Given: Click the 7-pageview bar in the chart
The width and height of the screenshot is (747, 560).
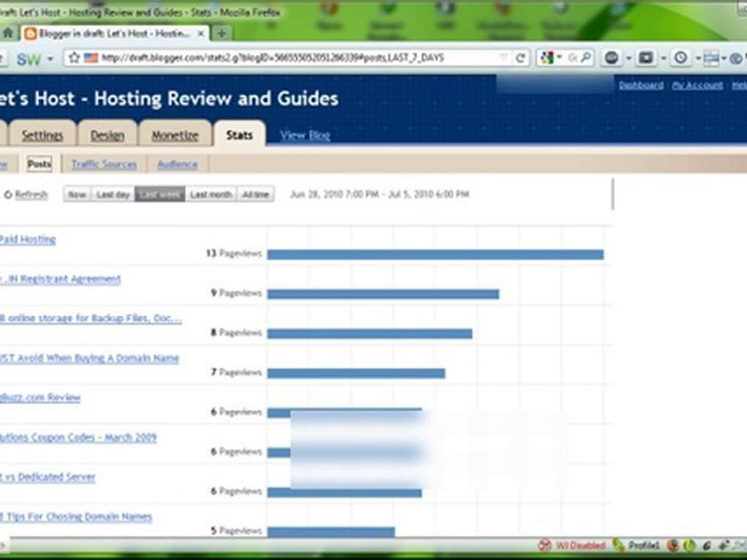Looking at the screenshot, I should 356,373.
